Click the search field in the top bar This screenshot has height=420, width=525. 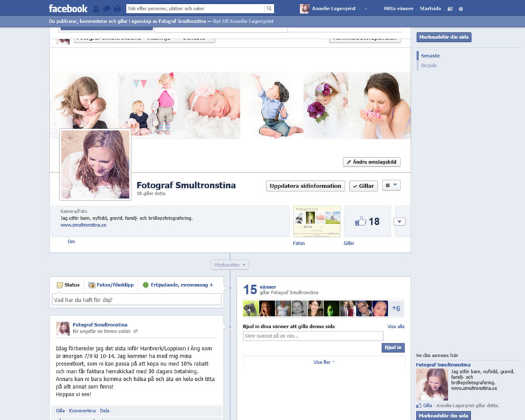click(x=196, y=8)
